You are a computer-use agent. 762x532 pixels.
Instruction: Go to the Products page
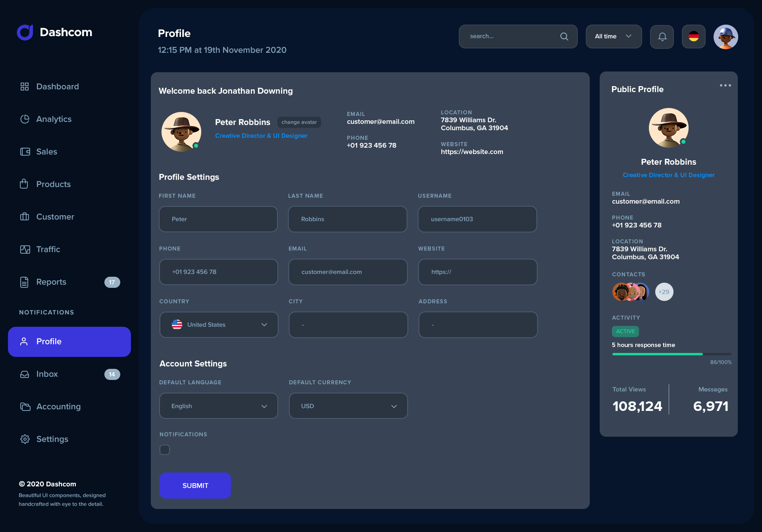tap(53, 184)
